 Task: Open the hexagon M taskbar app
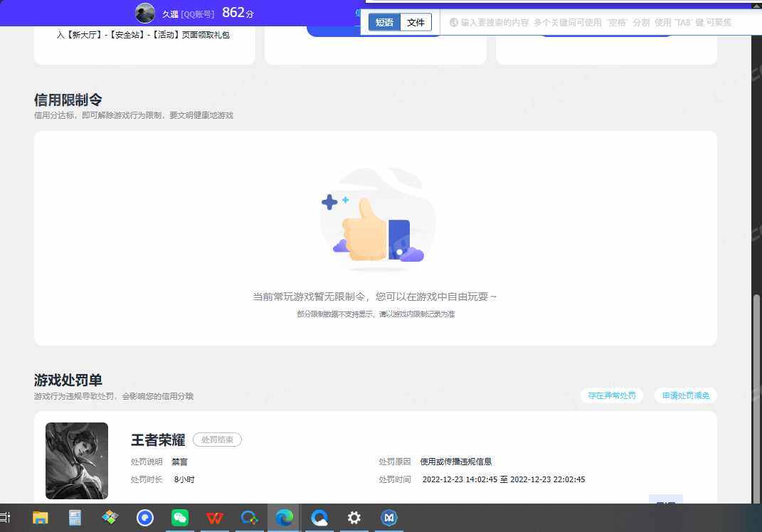coord(388,518)
